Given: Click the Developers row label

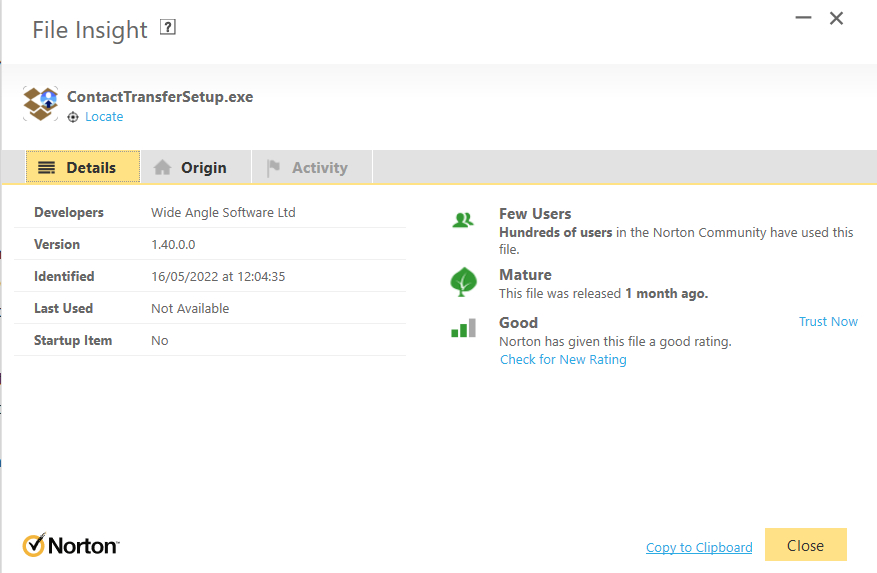Looking at the screenshot, I should (69, 213).
